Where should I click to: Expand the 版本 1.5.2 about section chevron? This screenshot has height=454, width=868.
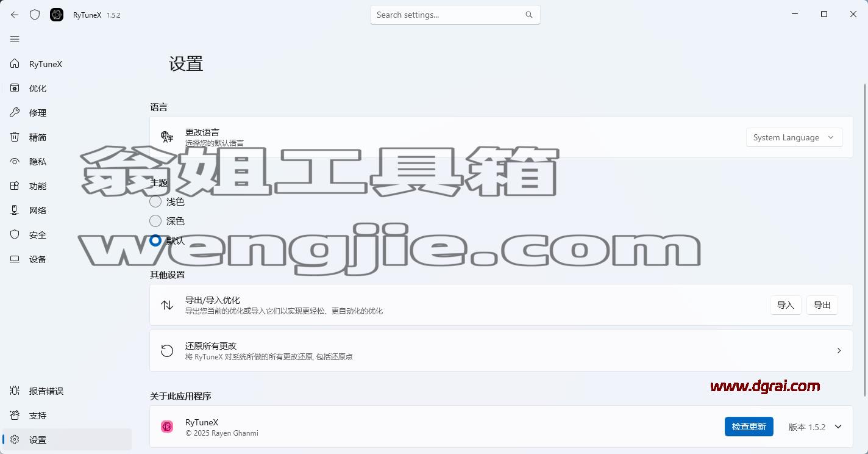pyautogui.click(x=838, y=427)
